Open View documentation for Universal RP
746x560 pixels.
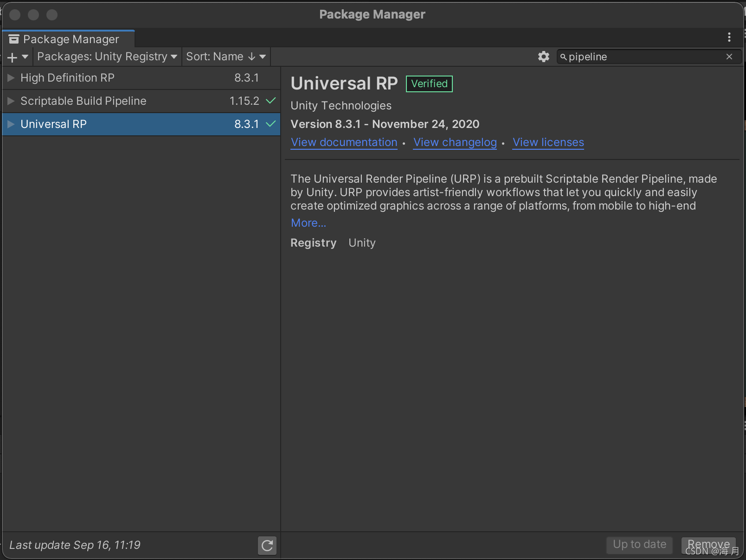point(343,142)
